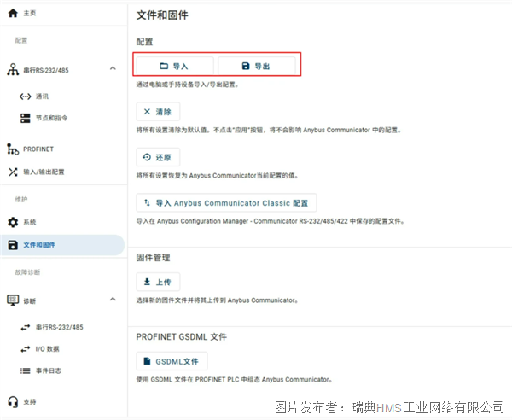Viewport: 512px width, 420px height.
Task: Click the arrows icon on Classic import
Action: (147, 202)
